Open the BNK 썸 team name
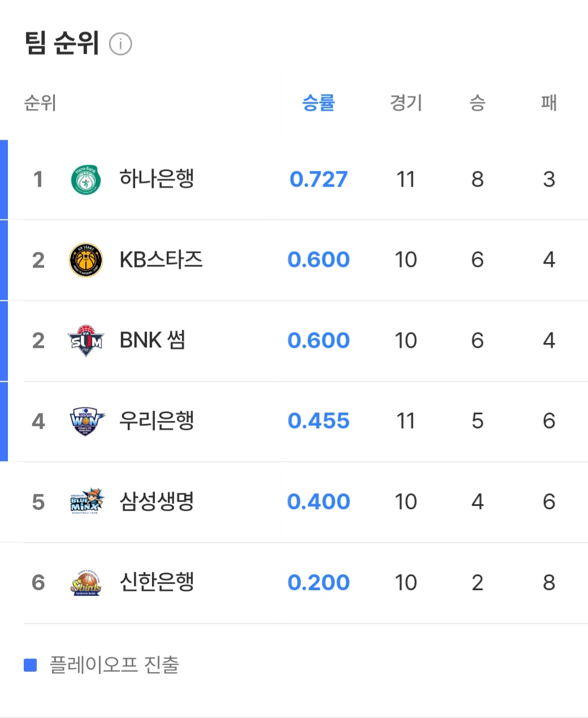 pyautogui.click(x=153, y=341)
